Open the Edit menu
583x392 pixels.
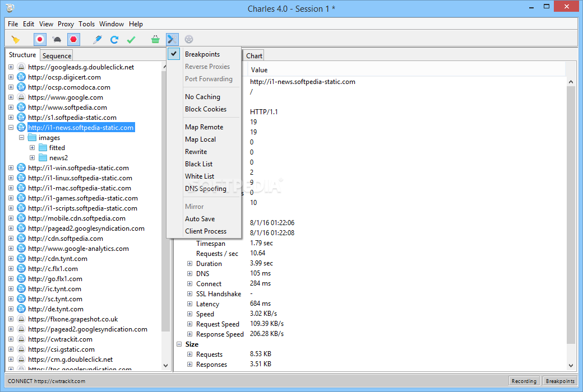pyautogui.click(x=28, y=24)
